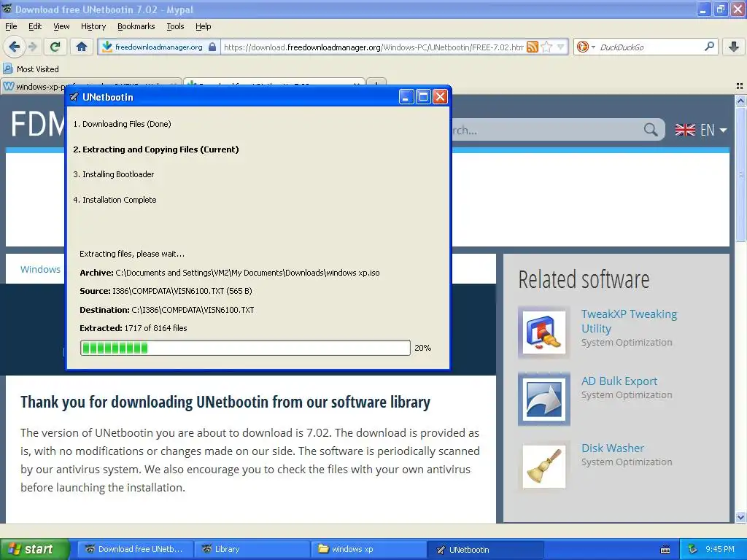747x560 pixels.
Task: Click the AD Bulk Export arrow icon
Action: click(x=544, y=399)
